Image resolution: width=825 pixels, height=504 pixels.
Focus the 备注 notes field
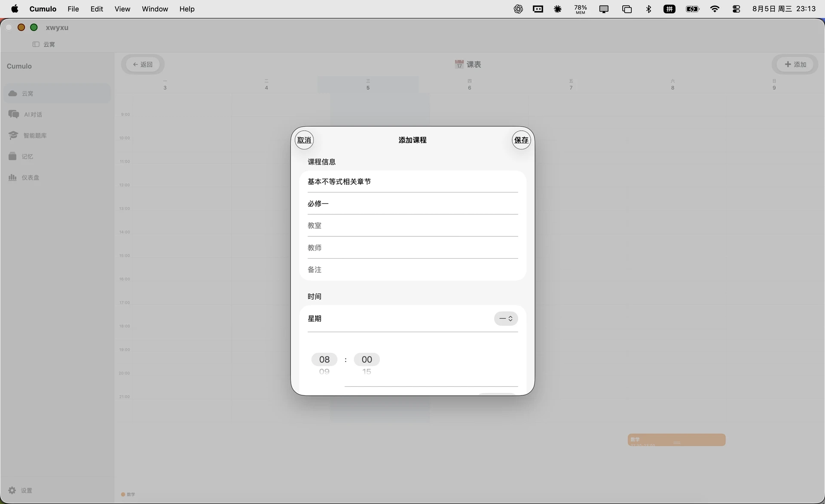pos(412,270)
